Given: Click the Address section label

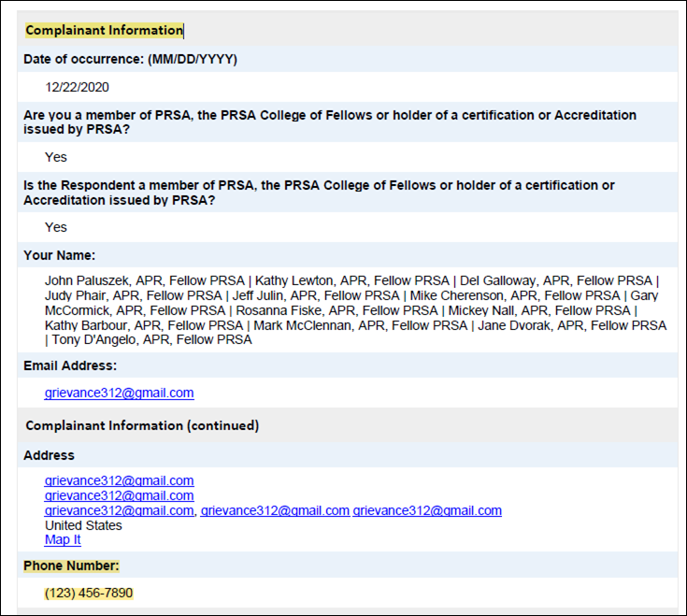Looking at the screenshot, I should click(x=49, y=455).
